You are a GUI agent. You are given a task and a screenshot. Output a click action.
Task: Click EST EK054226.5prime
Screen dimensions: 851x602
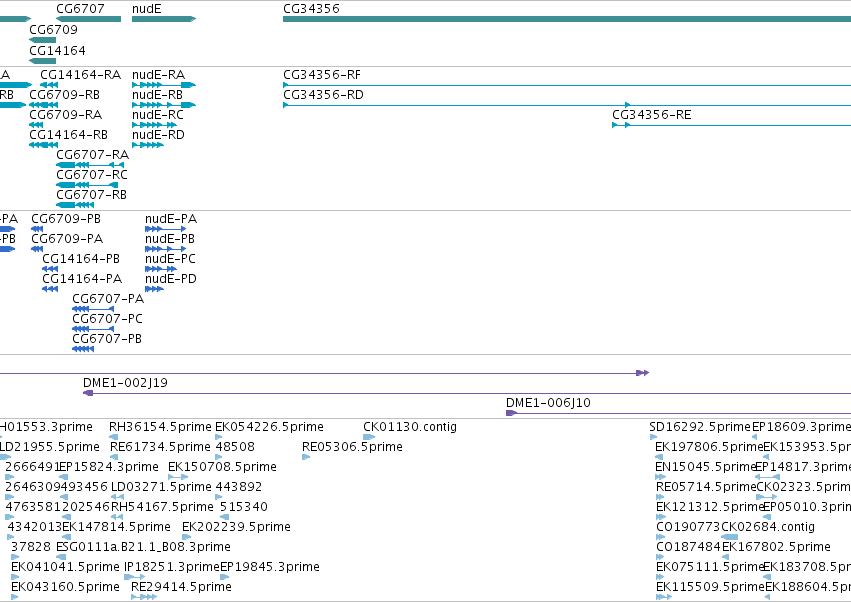219,437
